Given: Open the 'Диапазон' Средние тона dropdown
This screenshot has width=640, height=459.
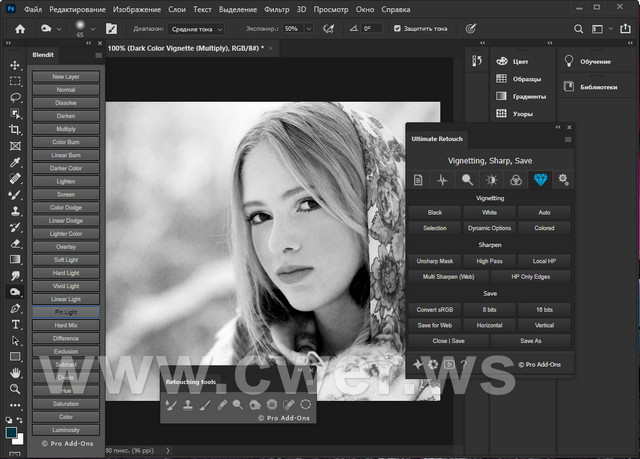Looking at the screenshot, I should point(197,29).
